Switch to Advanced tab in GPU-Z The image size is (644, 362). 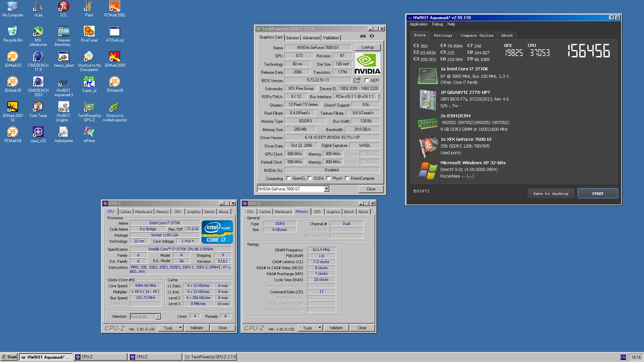click(x=311, y=38)
